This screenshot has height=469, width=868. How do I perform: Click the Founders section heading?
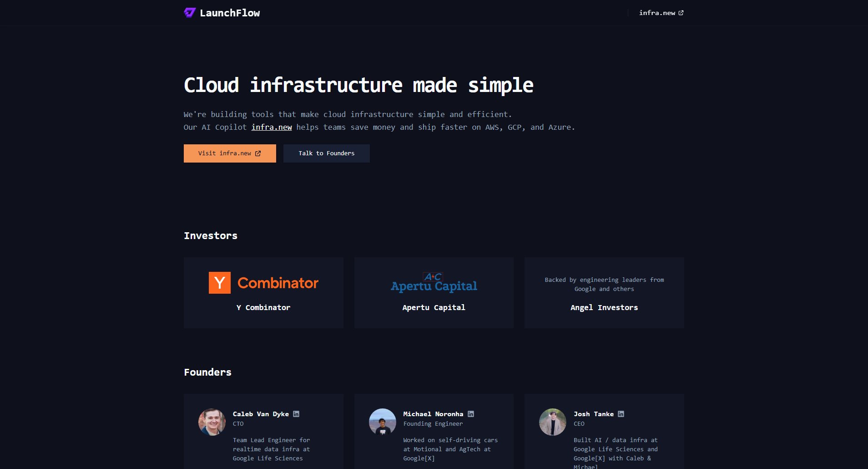click(207, 372)
